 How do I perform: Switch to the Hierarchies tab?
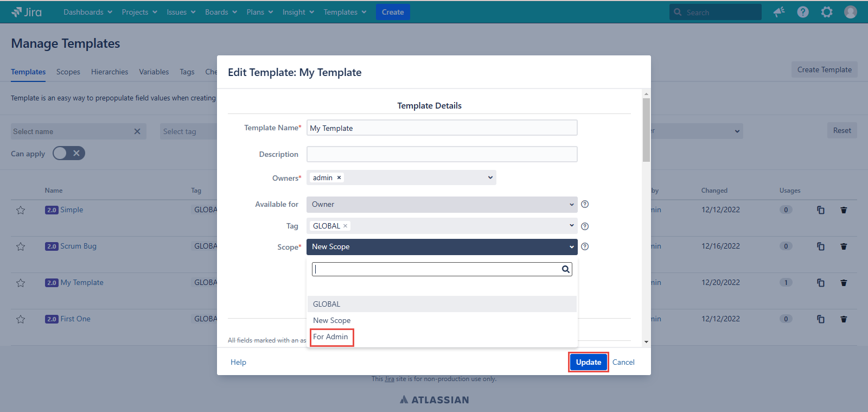click(x=110, y=72)
